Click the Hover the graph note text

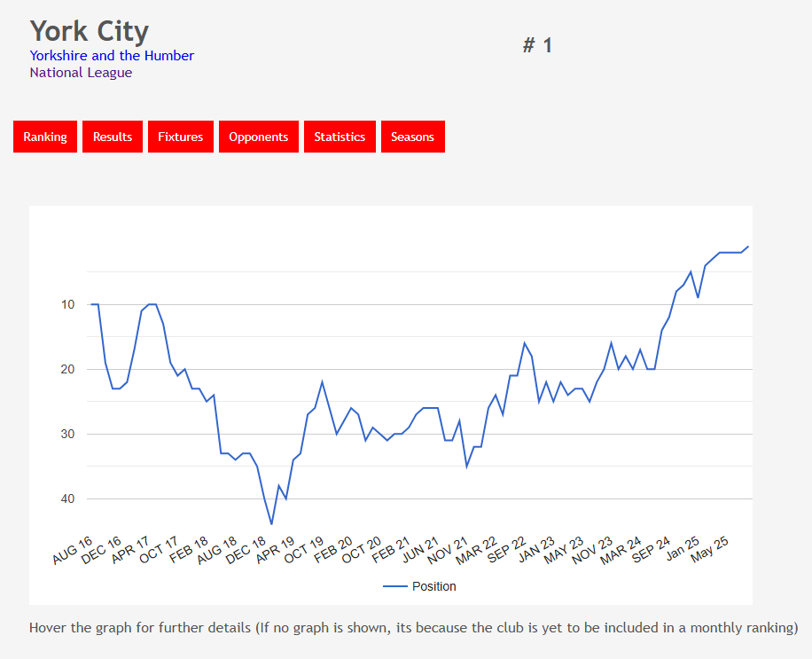tap(414, 628)
